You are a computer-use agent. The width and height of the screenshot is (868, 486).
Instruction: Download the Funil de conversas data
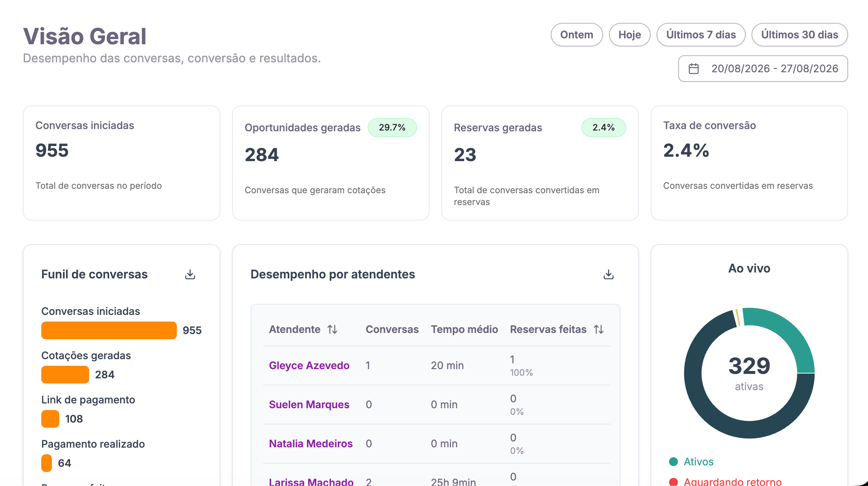tap(190, 274)
